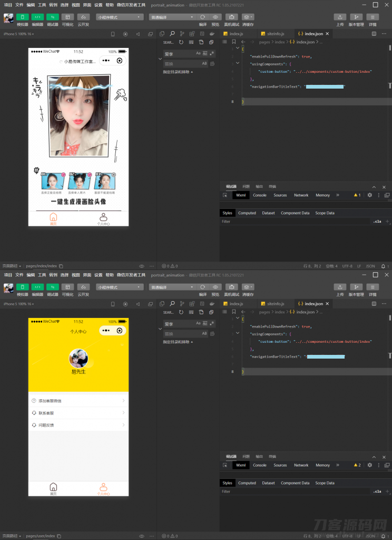Click the 个人中心 tab icon in home page simulator
Screen dimensions: 392x540
tap(103, 217)
